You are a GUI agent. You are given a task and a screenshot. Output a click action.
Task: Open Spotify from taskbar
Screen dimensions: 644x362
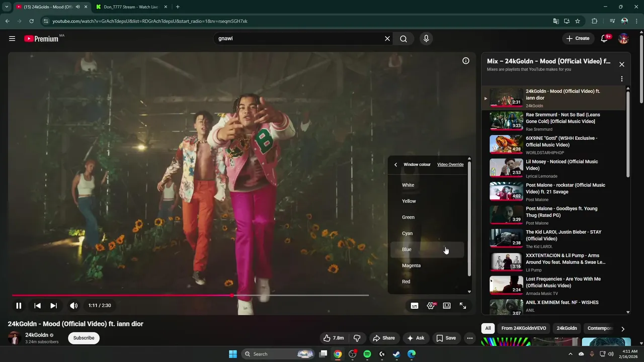coord(367,354)
